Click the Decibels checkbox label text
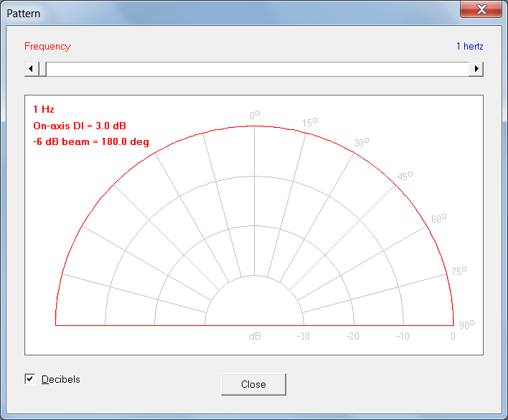The width and height of the screenshot is (508, 420). 60,379
